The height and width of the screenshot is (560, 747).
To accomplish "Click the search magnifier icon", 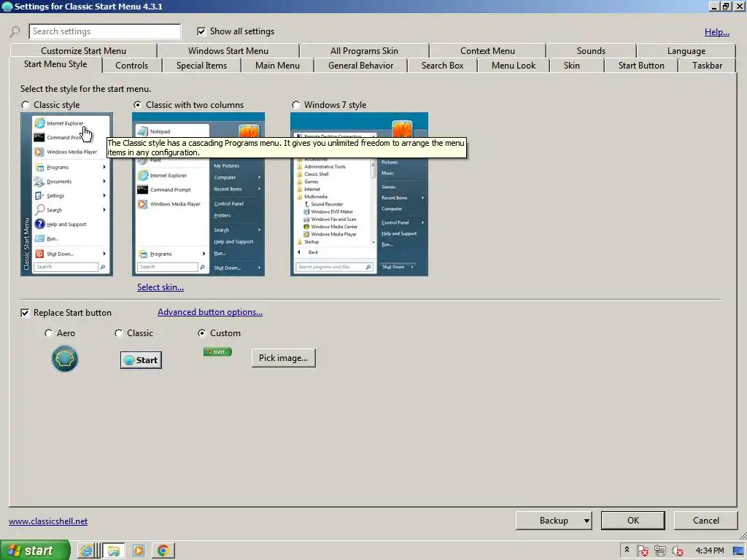I will tap(15, 31).
